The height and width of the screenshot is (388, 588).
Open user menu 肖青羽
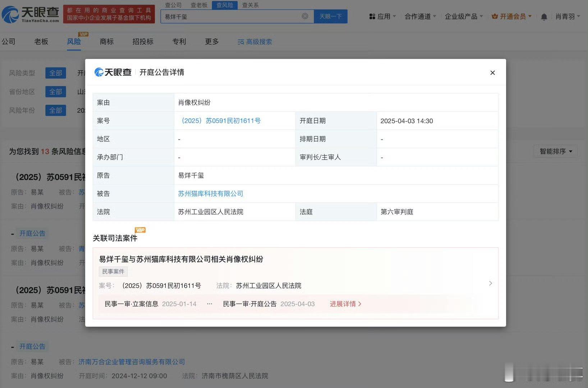pos(568,17)
